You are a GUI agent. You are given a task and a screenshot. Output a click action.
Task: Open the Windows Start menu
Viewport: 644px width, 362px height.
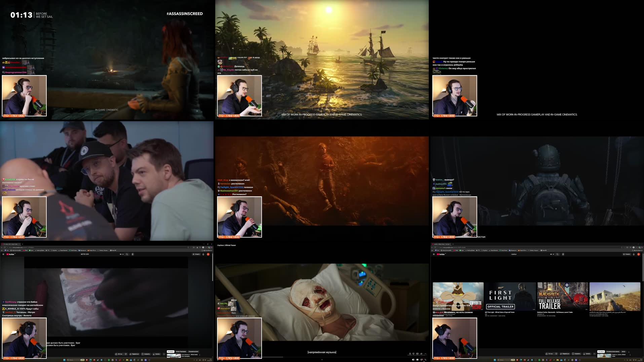point(65,360)
